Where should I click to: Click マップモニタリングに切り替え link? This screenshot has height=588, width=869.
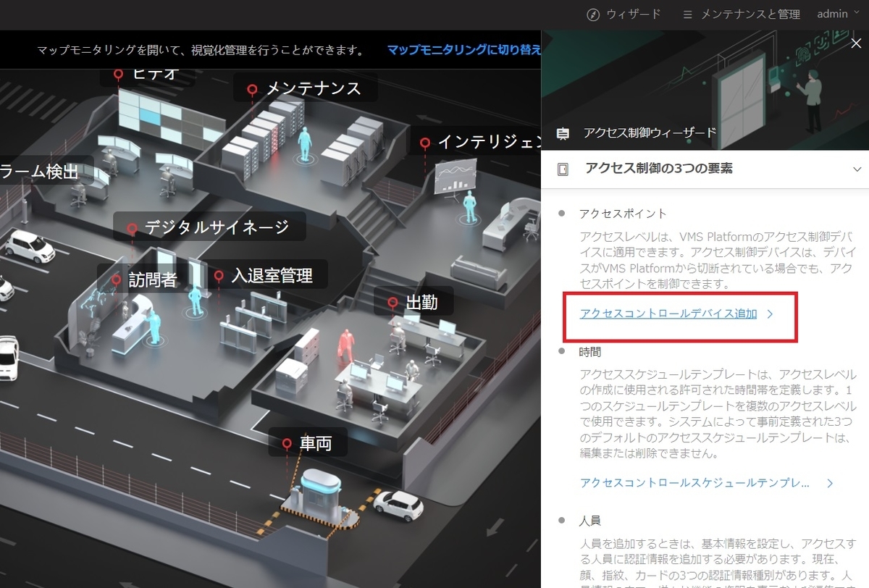[464, 50]
